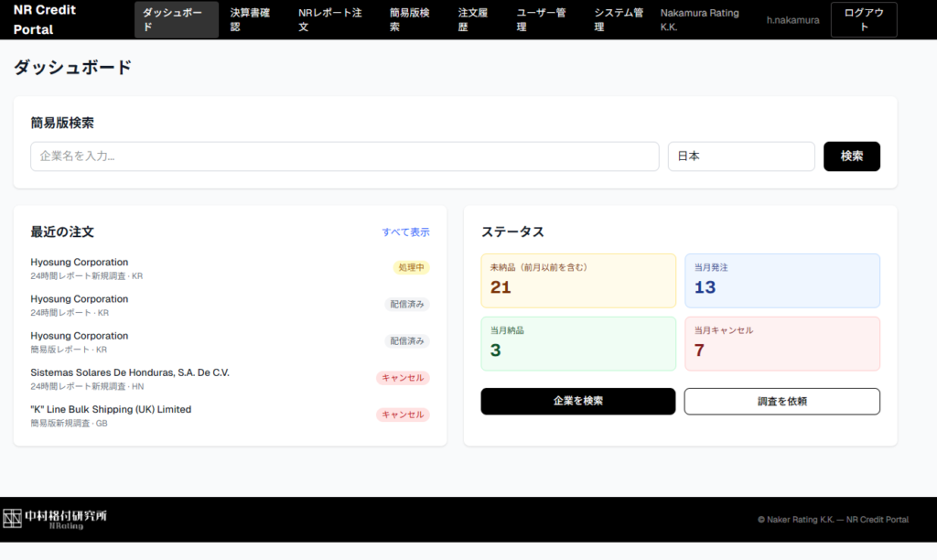Go to NRレポート注文 page

(x=330, y=19)
